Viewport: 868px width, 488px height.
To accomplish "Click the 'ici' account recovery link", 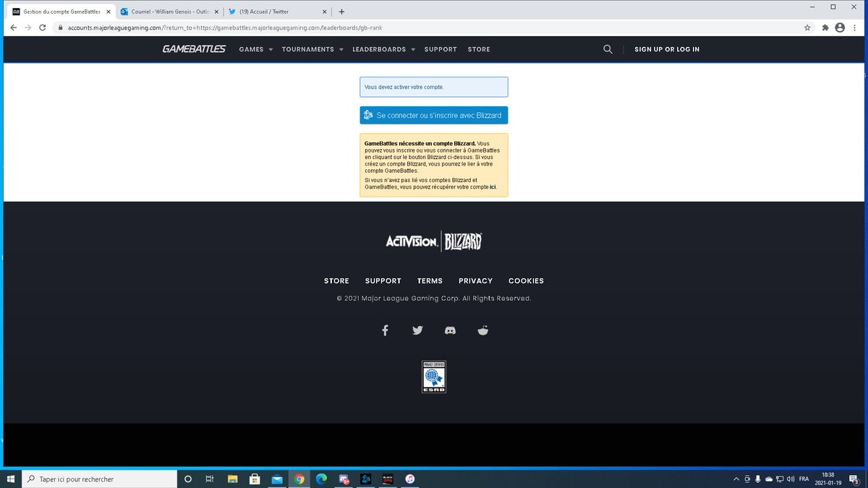I will pyautogui.click(x=493, y=187).
